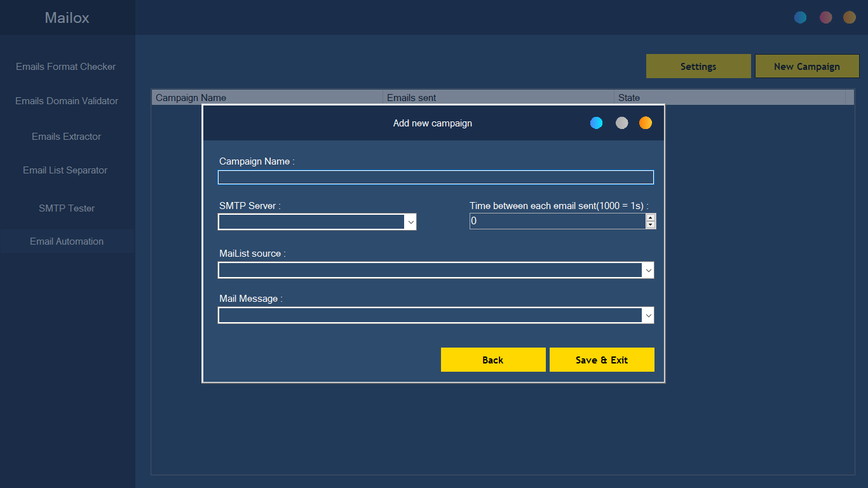
Task: Click the blue circle on the campaign dialog
Action: pos(597,123)
